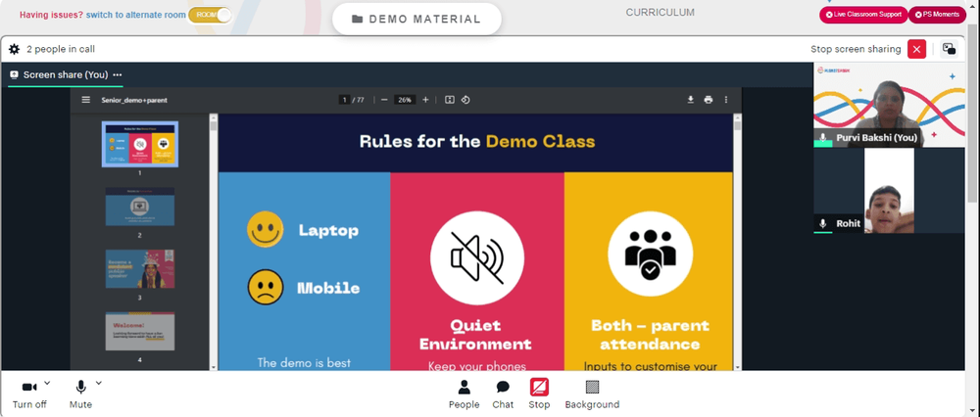Open the DEMO MATERIAL folder button
Image resolution: width=980 pixels, height=417 pixels.
tap(416, 19)
